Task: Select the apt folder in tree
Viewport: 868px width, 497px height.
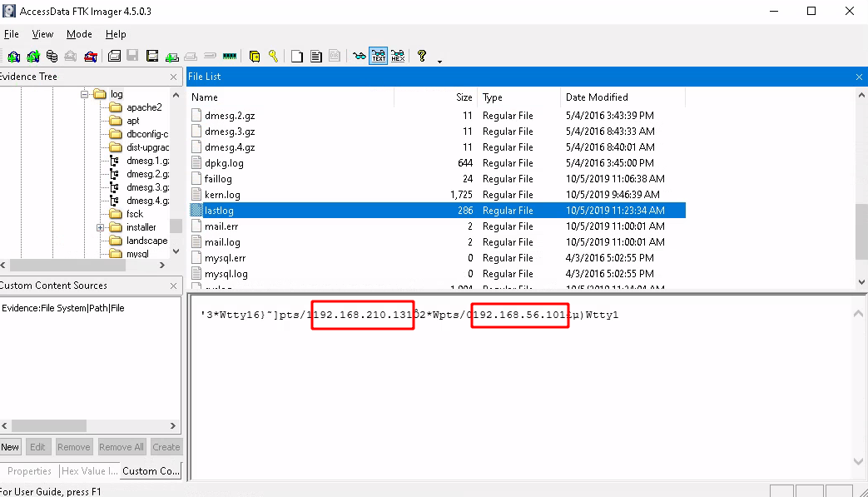Action: (133, 121)
